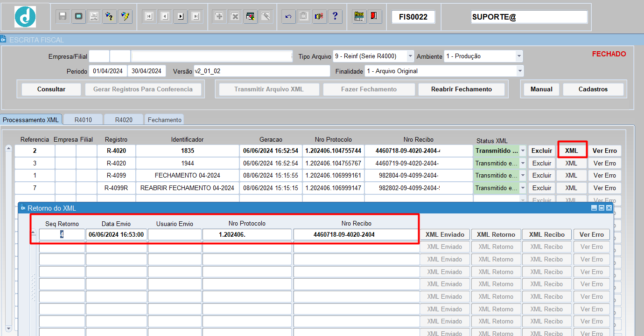
Task: Switch to the Processamento XML tab
Action: click(x=31, y=120)
